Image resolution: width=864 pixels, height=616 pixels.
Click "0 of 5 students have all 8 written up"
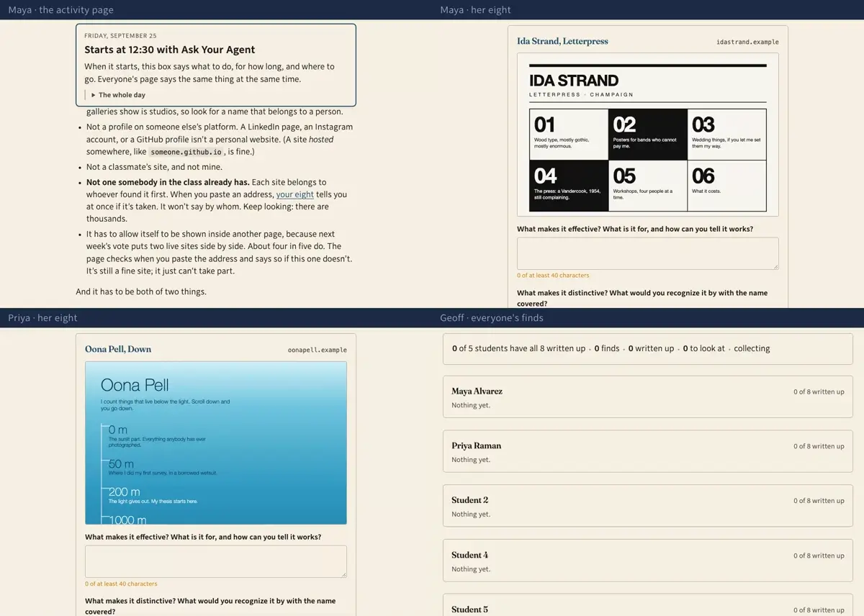coord(518,348)
